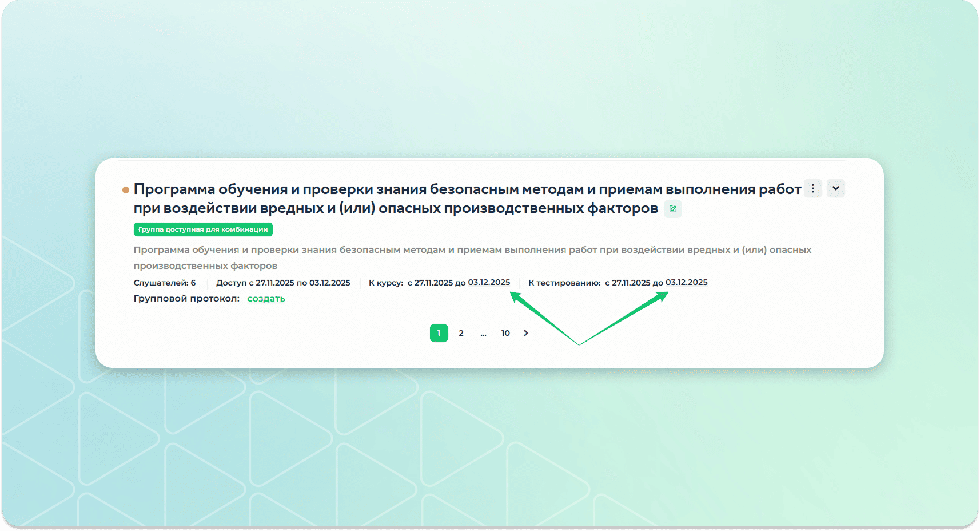The width and height of the screenshot is (980, 531).
Task: Open the three-dot options menu
Action: click(812, 188)
